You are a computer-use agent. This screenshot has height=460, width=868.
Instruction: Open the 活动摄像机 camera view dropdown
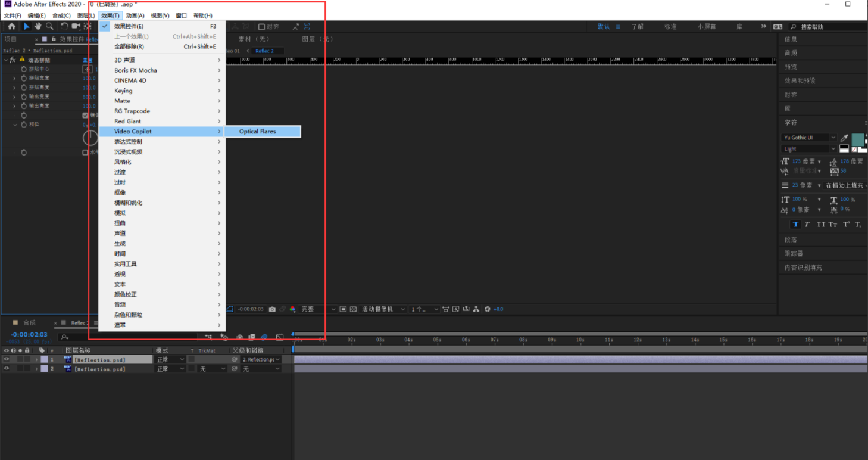pyautogui.click(x=383, y=309)
